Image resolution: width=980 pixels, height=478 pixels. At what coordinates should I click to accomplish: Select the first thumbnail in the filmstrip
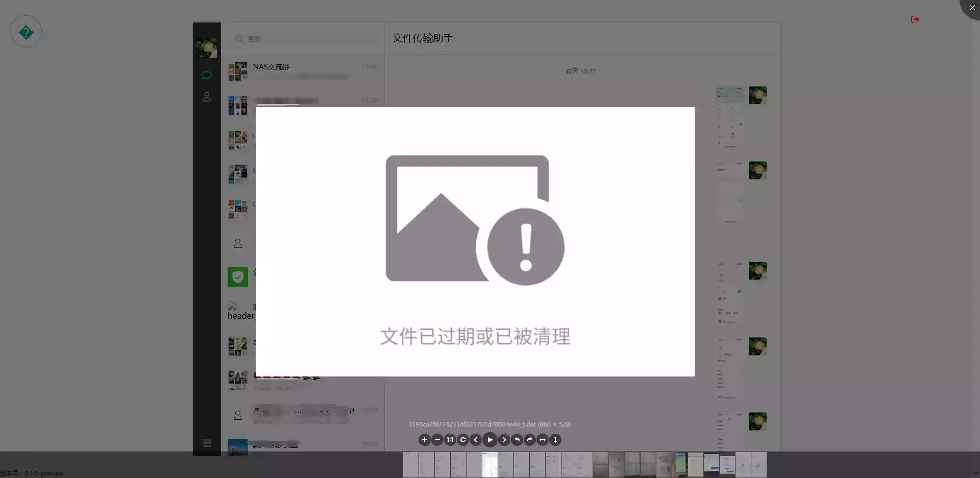click(410, 465)
